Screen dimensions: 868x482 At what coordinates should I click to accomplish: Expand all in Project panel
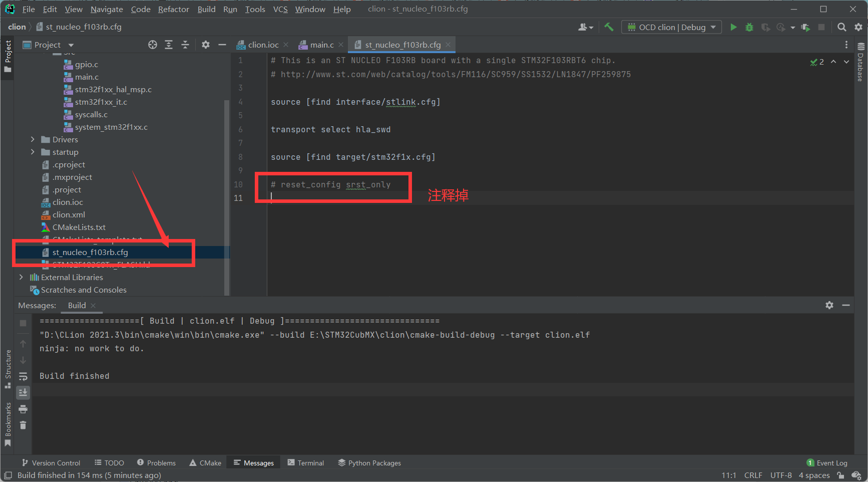point(169,45)
